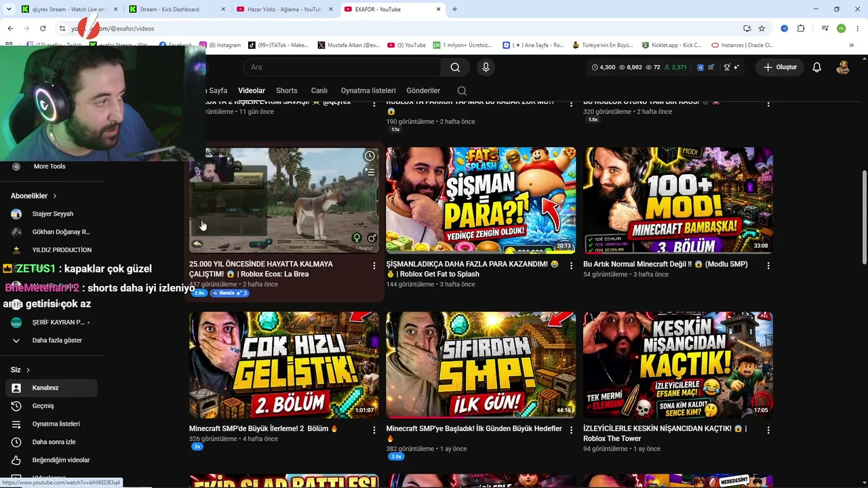Viewport: 868px width, 488px height.
Task: Expand the Abonelikler section chevron
Action: (x=55, y=196)
